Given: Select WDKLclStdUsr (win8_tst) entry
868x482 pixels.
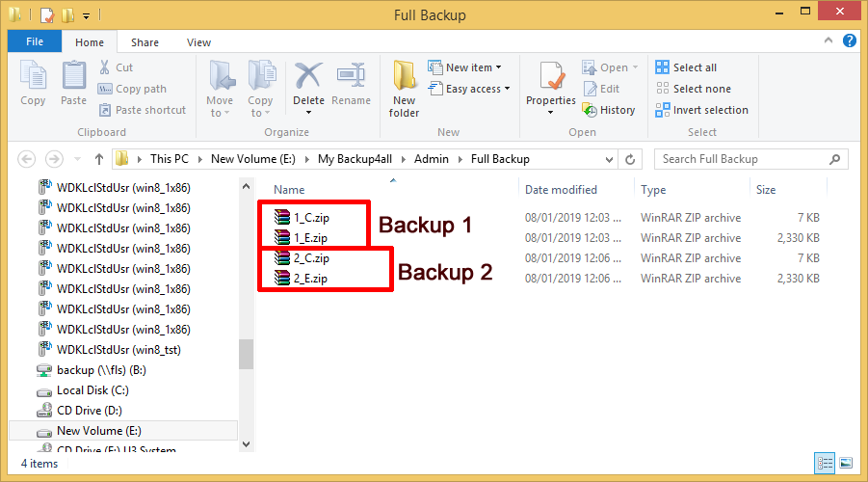Looking at the screenshot, I should (x=109, y=350).
